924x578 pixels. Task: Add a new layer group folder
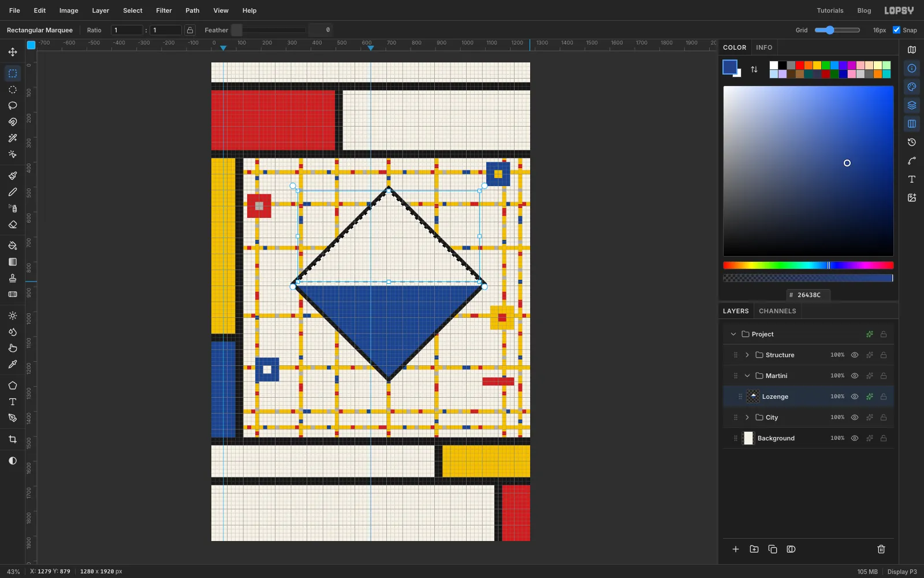coord(754,549)
